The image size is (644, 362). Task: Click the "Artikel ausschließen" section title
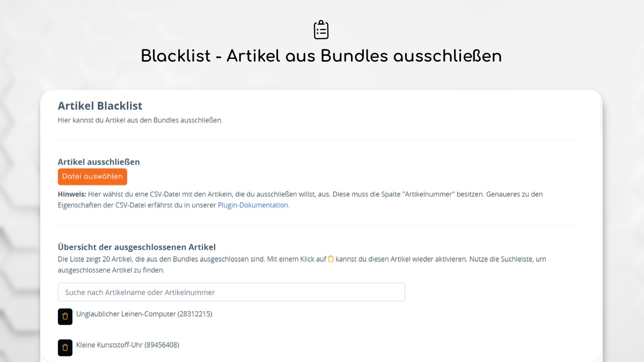point(99,161)
